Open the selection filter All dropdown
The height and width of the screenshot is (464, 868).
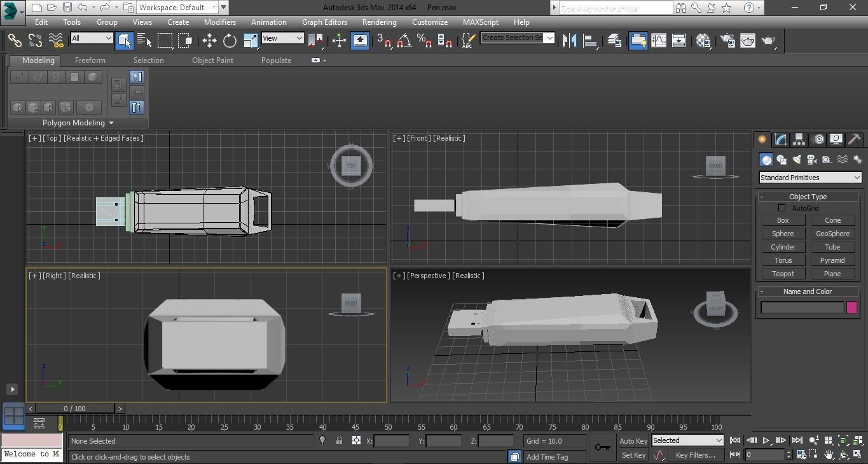[92, 38]
